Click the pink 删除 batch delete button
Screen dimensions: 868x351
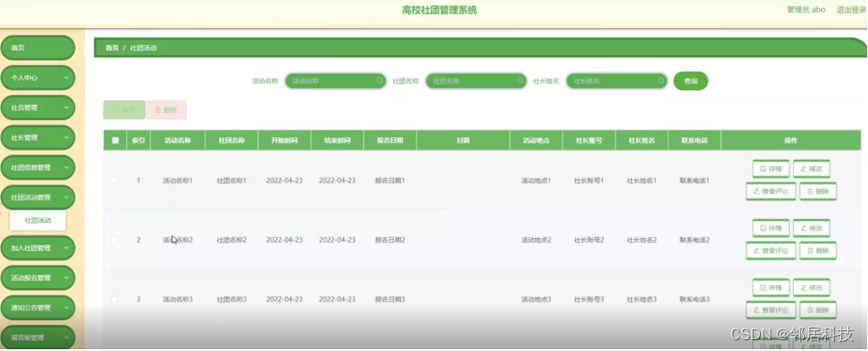pyautogui.click(x=166, y=110)
